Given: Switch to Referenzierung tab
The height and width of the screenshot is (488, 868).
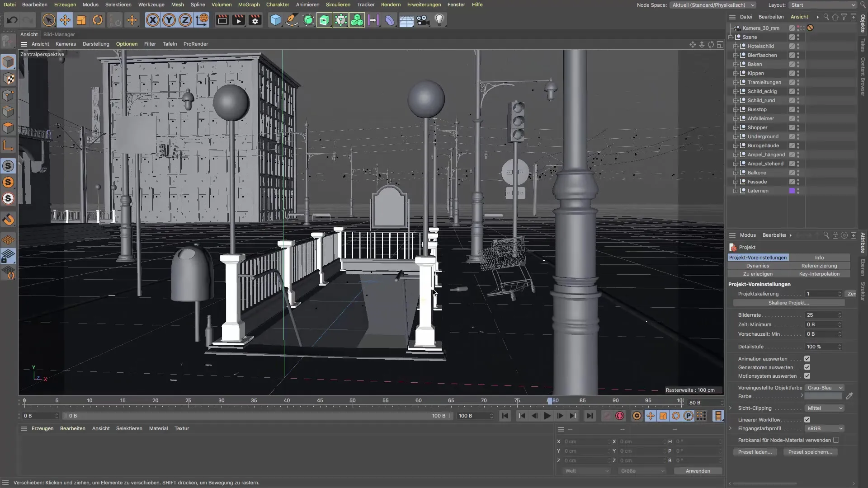Looking at the screenshot, I should 819,266.
